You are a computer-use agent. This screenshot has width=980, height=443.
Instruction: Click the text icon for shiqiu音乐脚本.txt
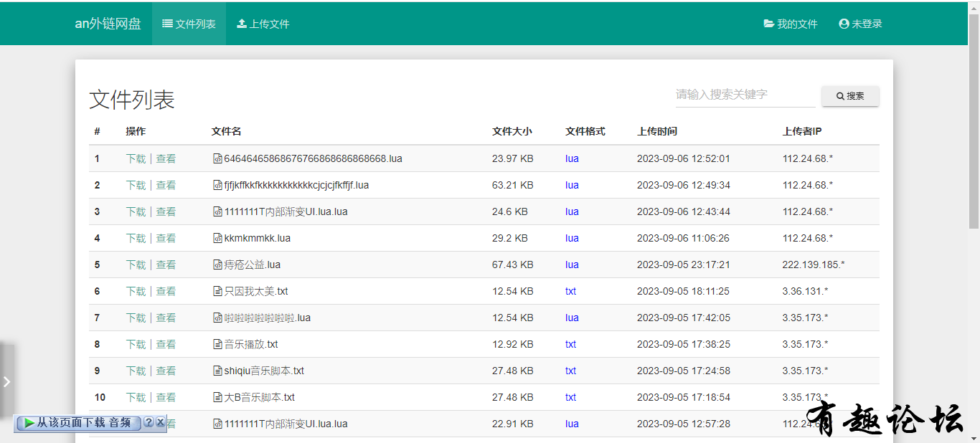tap(217, 371)
